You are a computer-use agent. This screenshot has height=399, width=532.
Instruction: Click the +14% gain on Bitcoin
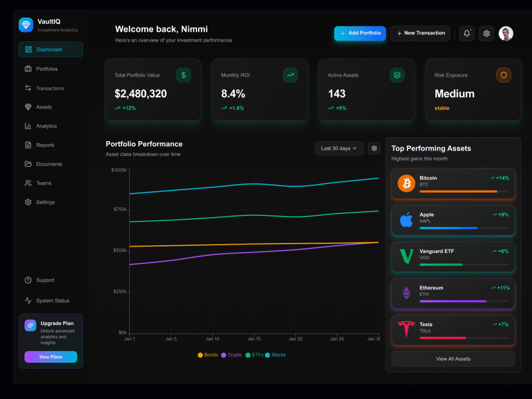click(x=500, y=178)
